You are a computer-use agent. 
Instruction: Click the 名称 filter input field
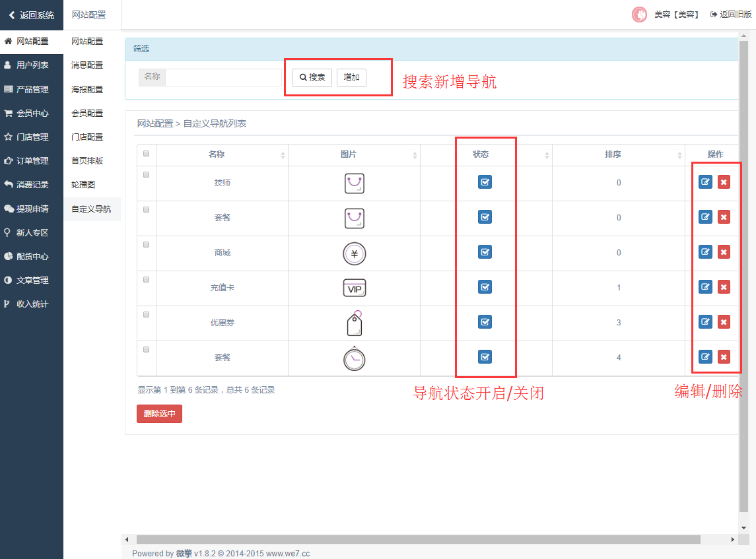[224, 77]
